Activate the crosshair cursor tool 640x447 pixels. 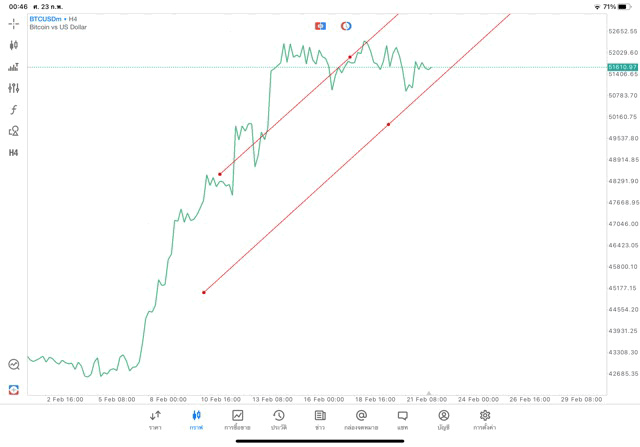click(x=13, y=23)
